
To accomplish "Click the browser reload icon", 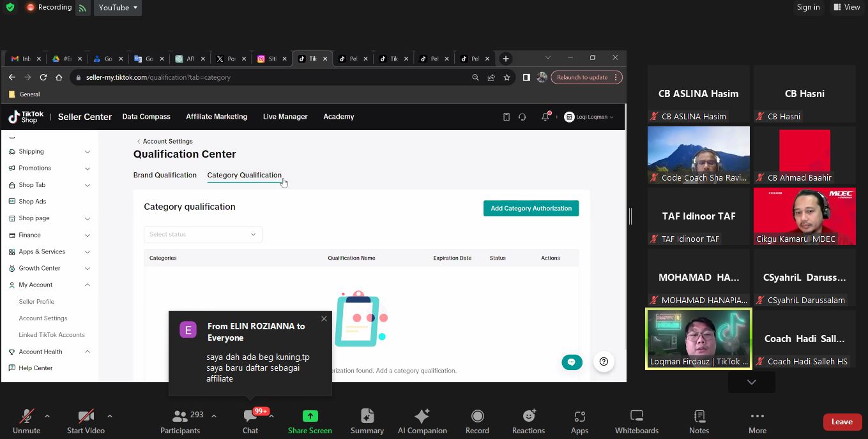I will tap(43, 77).
